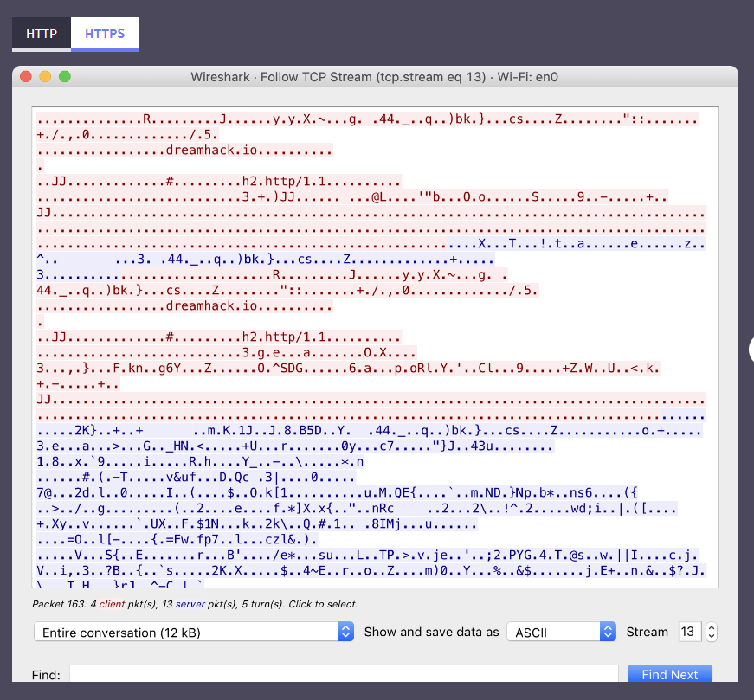Click the Find Next button
Screen dimensions: 754x700
(669, 673)
